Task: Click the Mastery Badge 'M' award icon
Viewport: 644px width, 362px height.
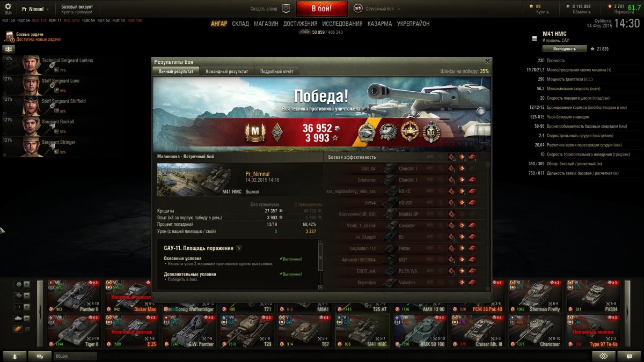Action: tap(254, 132)
